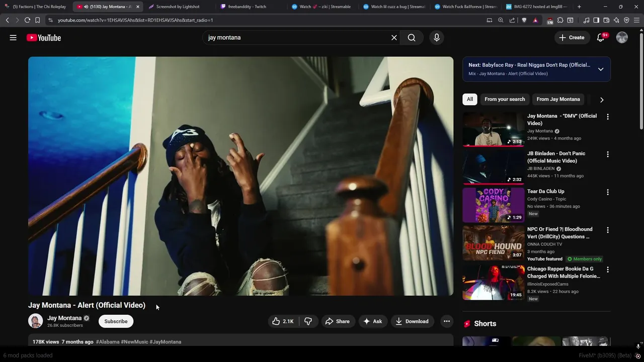Open the music note media control icon

coord(586,20)
